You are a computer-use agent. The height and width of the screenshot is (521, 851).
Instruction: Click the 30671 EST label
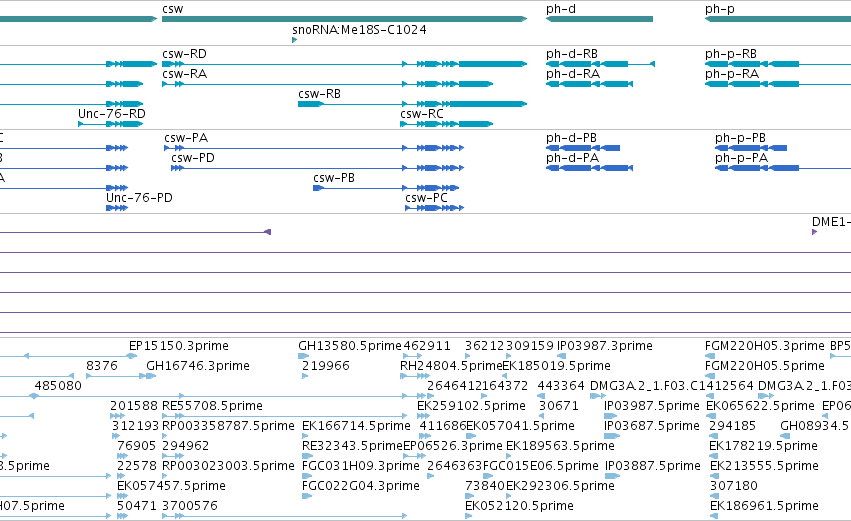click(x=559, y=406)
